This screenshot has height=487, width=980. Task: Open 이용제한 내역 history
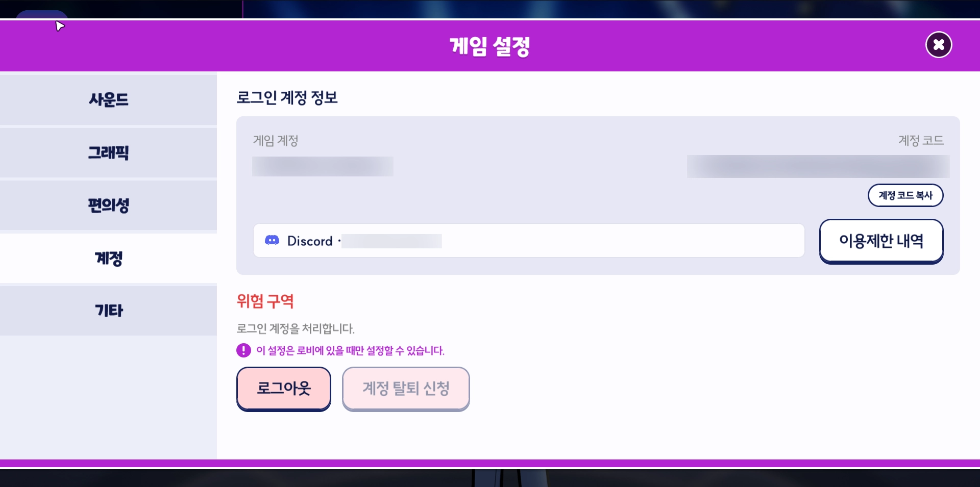pyautogui.click(x=881, y=241)
